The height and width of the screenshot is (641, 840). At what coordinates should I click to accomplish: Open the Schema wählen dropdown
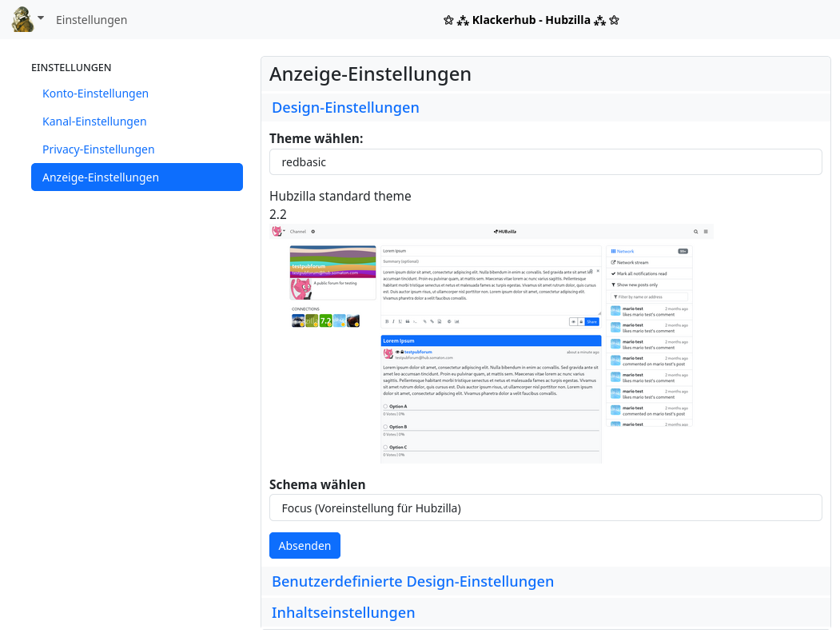545,508
